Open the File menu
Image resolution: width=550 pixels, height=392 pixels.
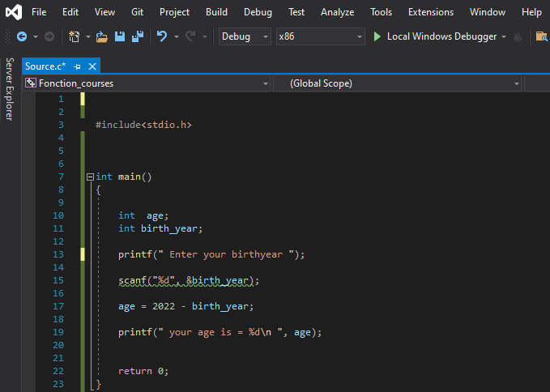[x=39, y=12]
